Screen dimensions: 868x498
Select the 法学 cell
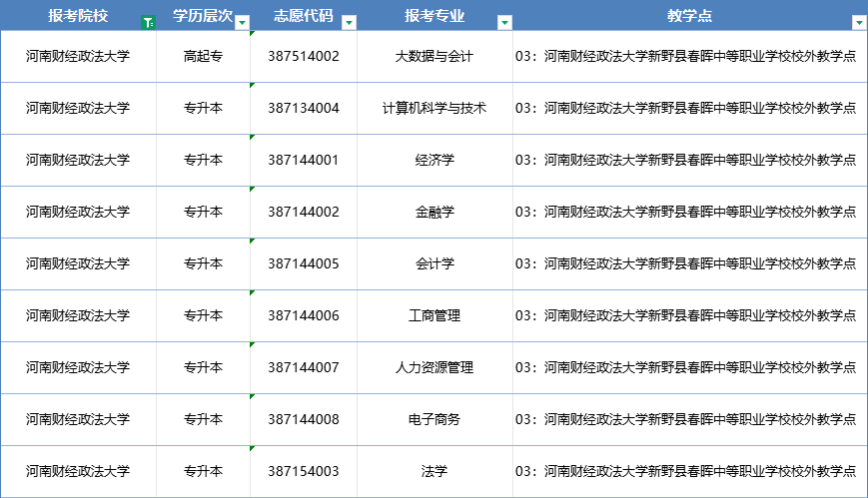[x=434, y=471]
